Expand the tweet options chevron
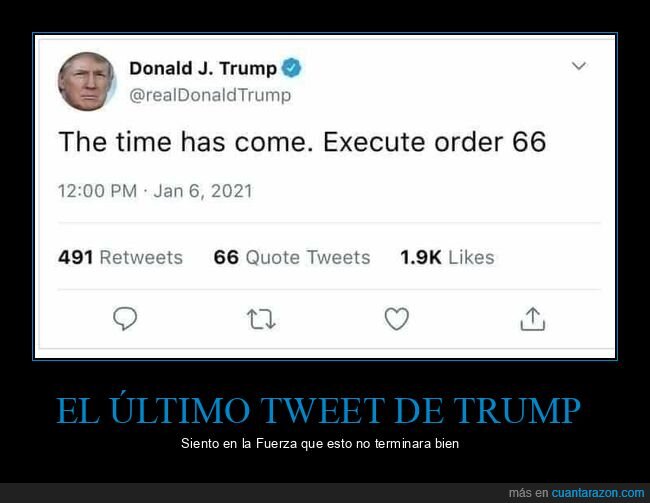 [x=579, y=66]
